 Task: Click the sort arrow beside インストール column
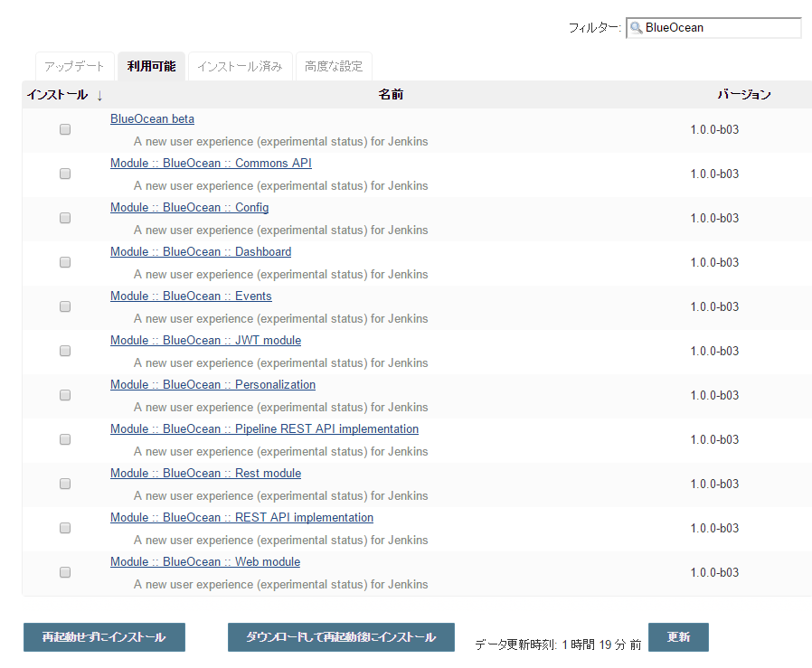99,94
